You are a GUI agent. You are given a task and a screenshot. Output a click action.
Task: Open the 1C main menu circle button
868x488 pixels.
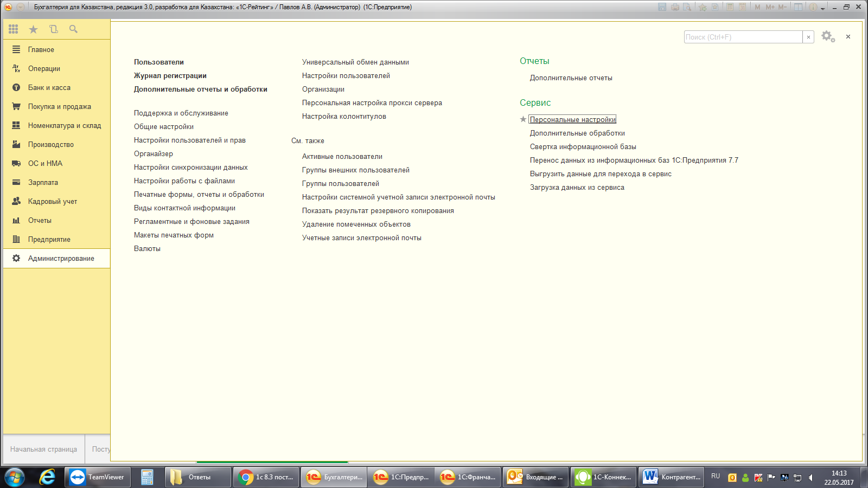(x=8, y=7)
